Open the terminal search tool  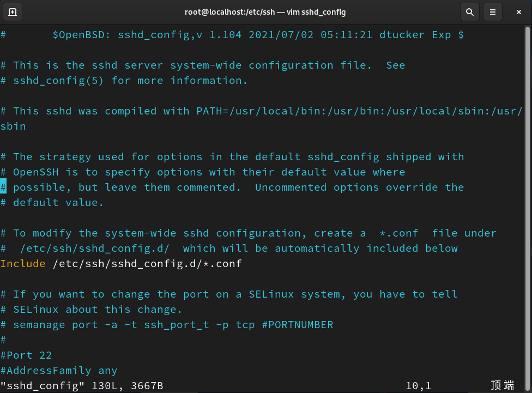tap(469, 11)
